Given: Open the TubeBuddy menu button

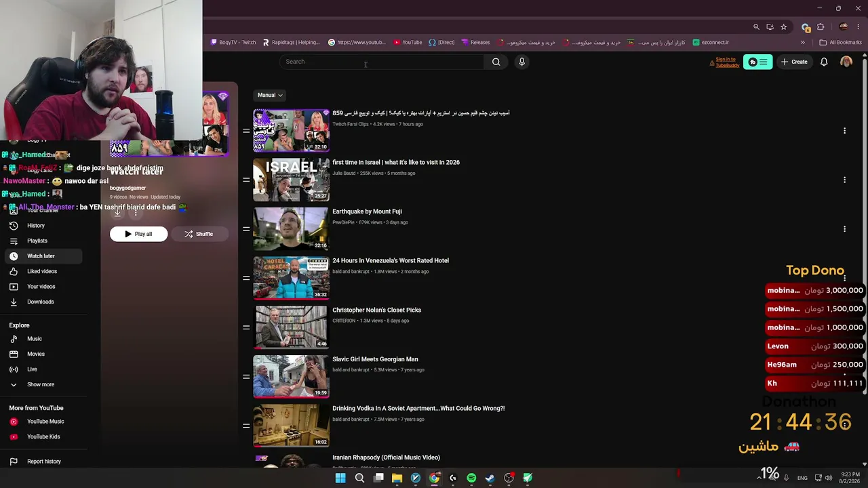Looking at the screenshot, I should [757, 62].
